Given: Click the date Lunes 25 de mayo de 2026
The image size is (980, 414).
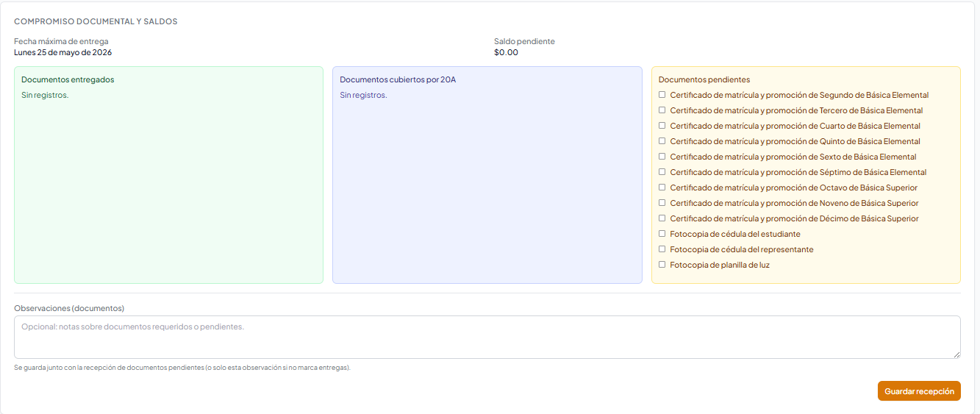Looking at the screenshot, I should pyautogui.click(x=63, y=52).
